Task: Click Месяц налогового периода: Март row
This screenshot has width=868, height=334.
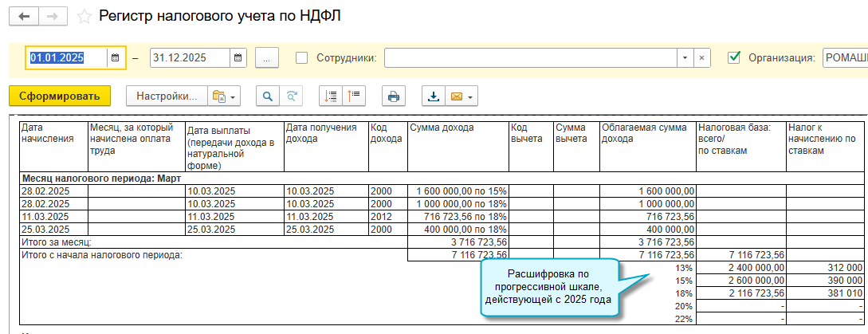Action: [x=443, y=179]
